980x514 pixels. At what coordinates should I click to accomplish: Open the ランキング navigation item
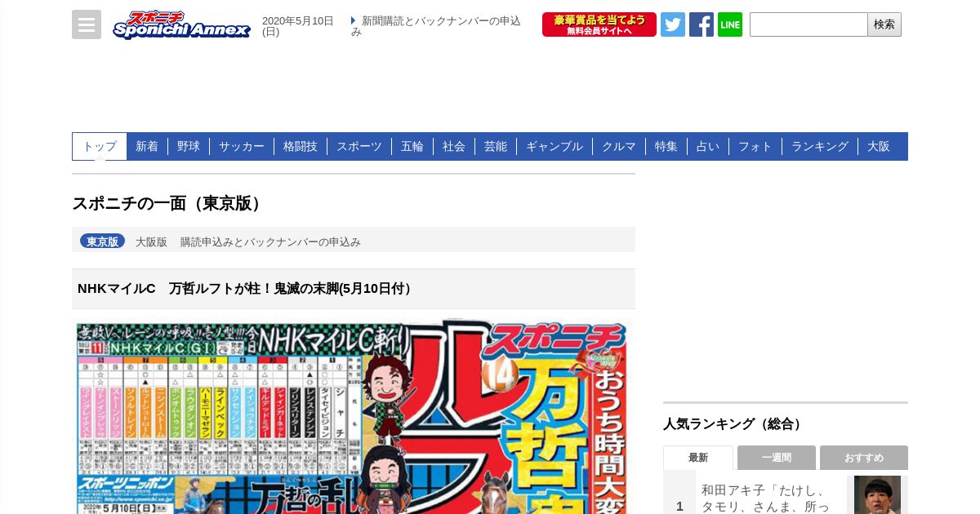pyautogui.click(x=820, y=146)
